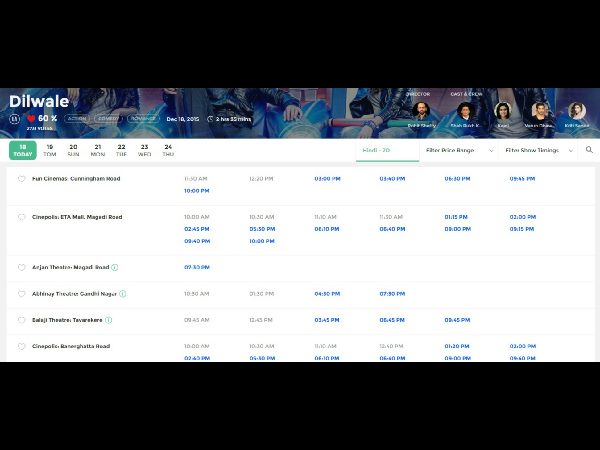The height and width of the screenshot is (450, 600).
Task: Book Balaji Theatre 09:45 PM show
Action: pos(457,320)
